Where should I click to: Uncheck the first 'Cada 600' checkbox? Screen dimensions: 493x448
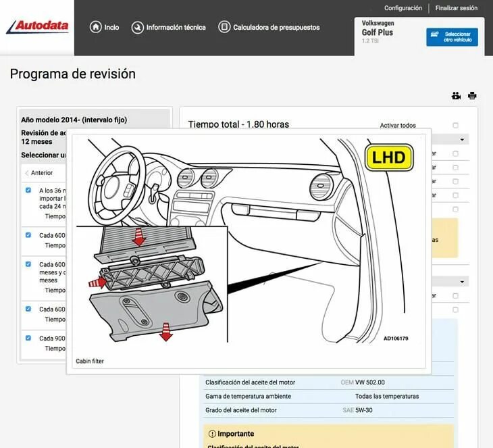[28, 234]
